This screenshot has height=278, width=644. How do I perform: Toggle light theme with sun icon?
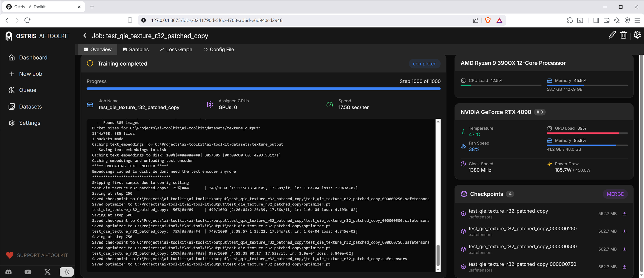[x=67, y=272]
